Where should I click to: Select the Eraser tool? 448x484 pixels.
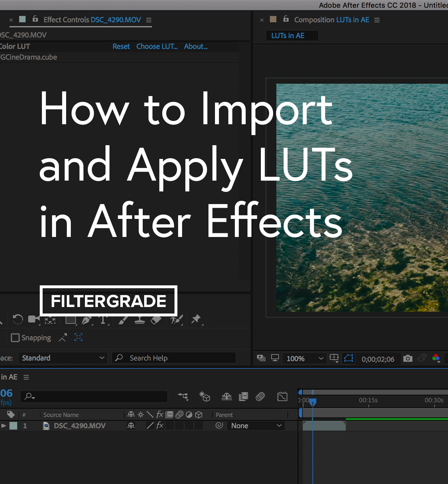click(x=156, y=320)
